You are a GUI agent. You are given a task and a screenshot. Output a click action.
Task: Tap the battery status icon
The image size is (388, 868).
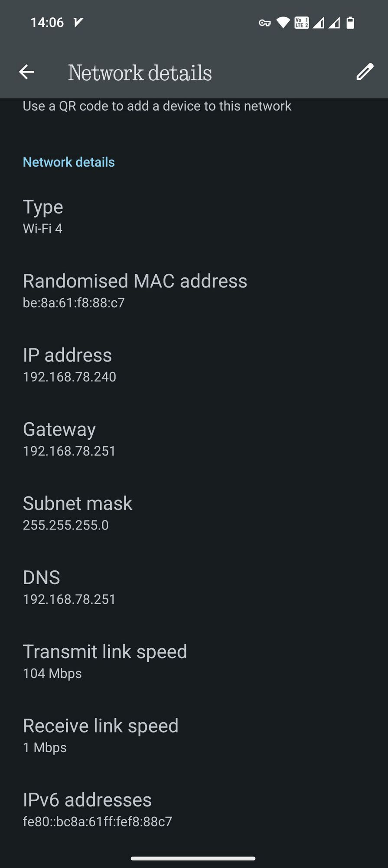(350, 23)
